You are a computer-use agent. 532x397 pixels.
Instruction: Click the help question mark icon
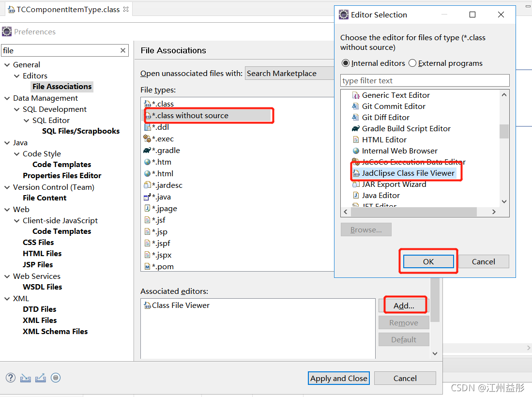click(x=11, y=378)
